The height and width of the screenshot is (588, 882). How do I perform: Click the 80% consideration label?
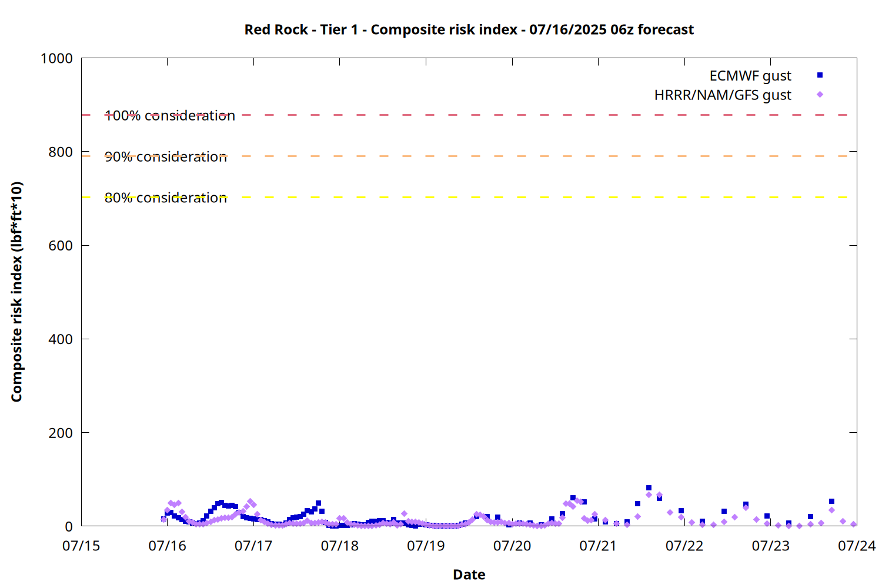click(x=166, y=198)
